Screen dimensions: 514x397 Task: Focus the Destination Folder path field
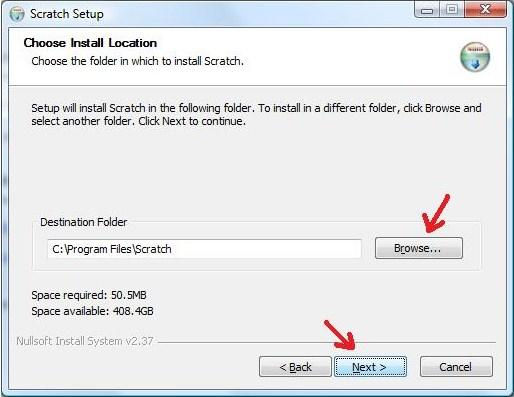[x=204, y=249]
